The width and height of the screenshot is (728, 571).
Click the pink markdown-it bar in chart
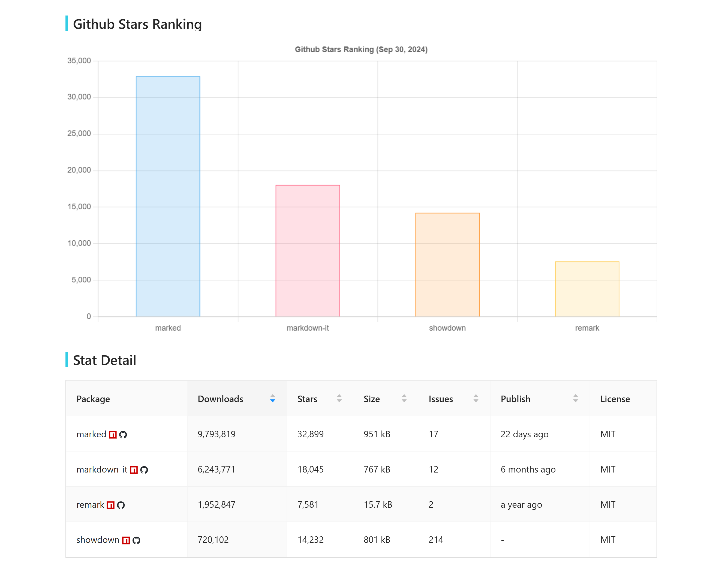pos(308,251)
